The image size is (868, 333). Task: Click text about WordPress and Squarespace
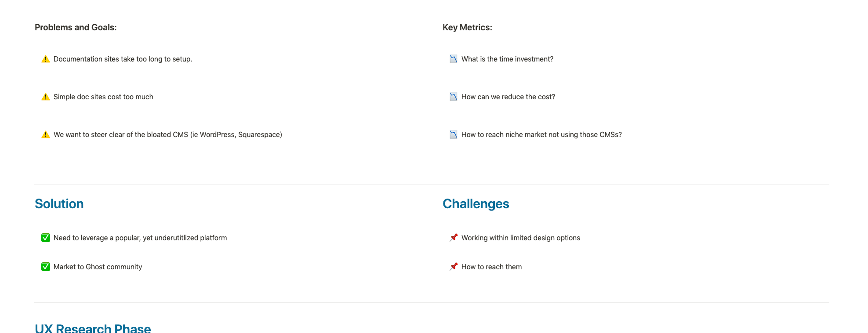pyautogui.click(x=168, y=134)
